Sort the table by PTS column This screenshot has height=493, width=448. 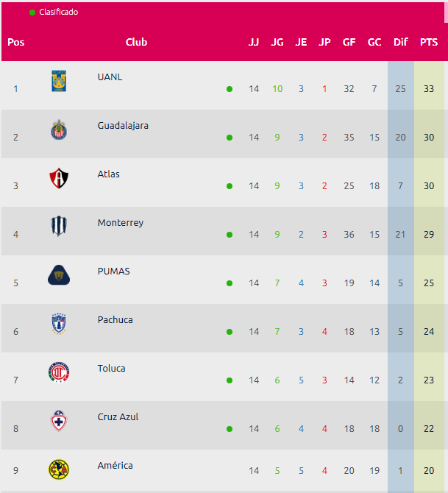pyautogui.click(x=429, y=42)
